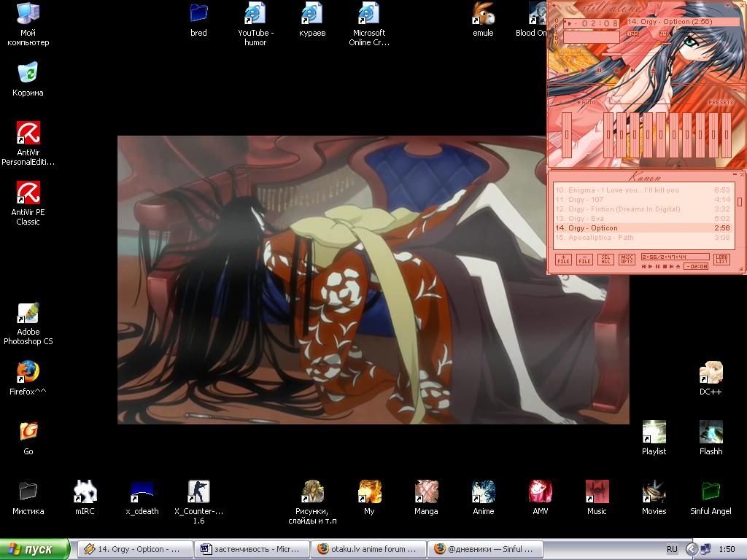The height and width of the screenshot is (560, 747).
Task: Select the AntiVir PersonalEdition desktop icon
Action: coord(28,143)
